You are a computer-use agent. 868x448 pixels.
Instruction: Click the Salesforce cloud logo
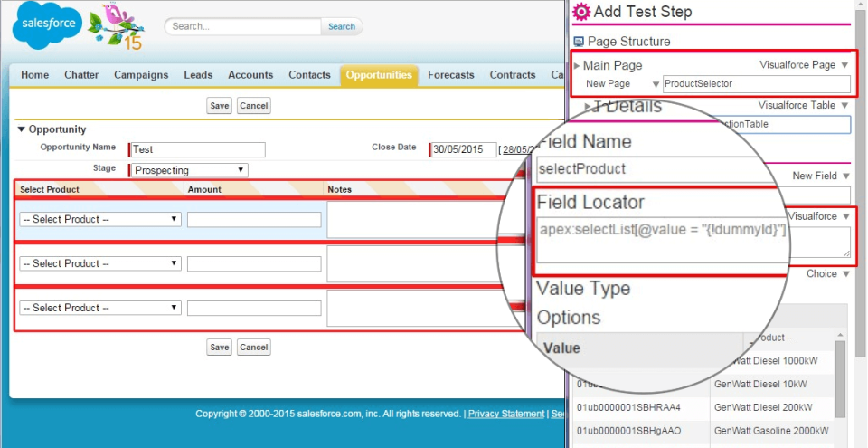(47, 28)
